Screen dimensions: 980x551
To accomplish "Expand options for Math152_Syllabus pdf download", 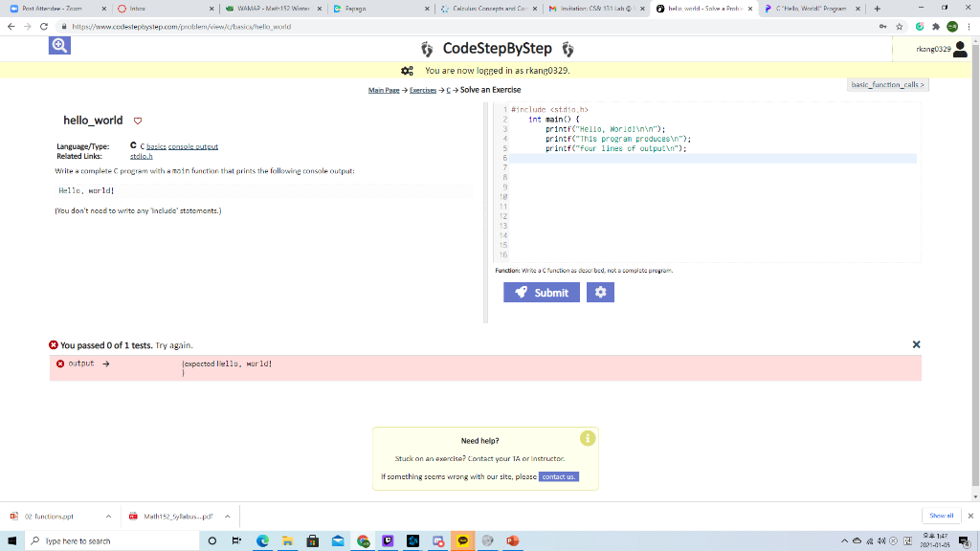I will (x=228, y=516).
